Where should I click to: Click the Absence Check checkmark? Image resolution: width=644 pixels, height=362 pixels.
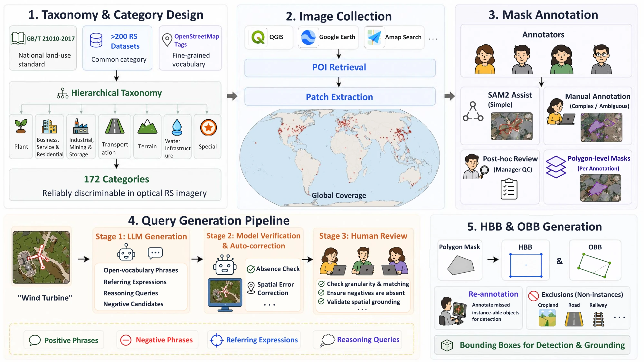pos(251,269)
